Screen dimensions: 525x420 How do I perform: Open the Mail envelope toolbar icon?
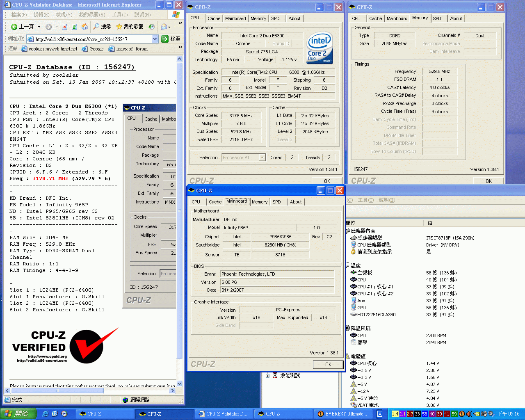[164, 27]
